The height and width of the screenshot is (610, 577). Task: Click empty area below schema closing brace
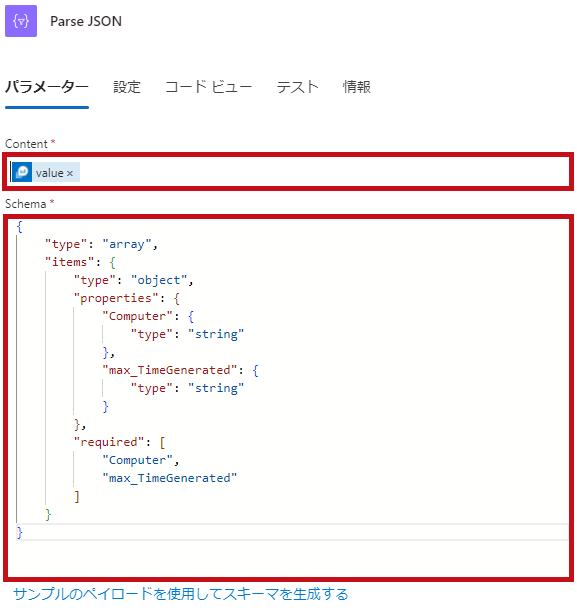(288, 559)
